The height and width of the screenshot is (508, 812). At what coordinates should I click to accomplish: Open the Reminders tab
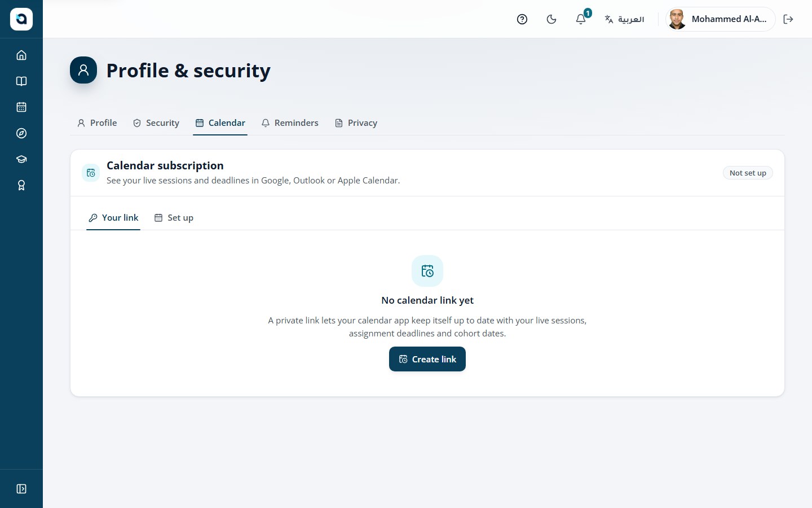click(x=290, y=123)
